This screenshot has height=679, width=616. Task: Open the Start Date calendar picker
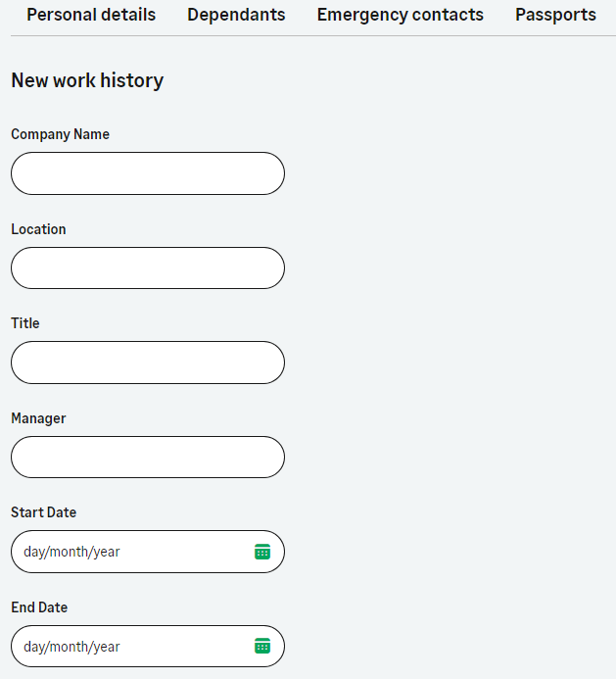click(262, 552)
